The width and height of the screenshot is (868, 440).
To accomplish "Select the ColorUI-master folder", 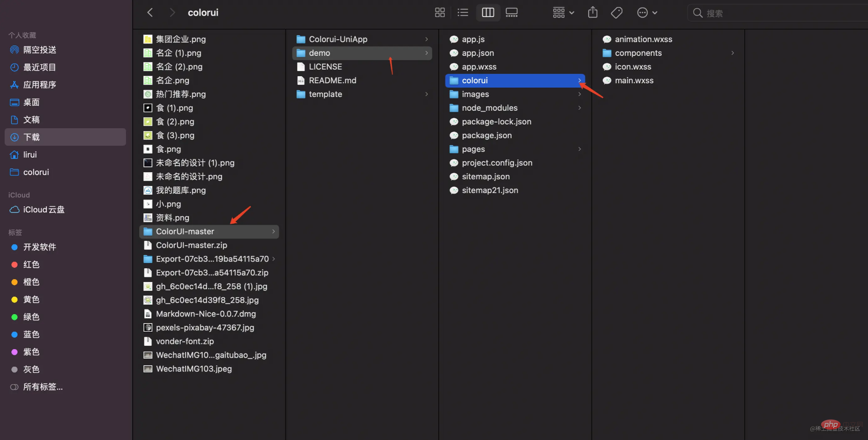I will click(209, 231).
